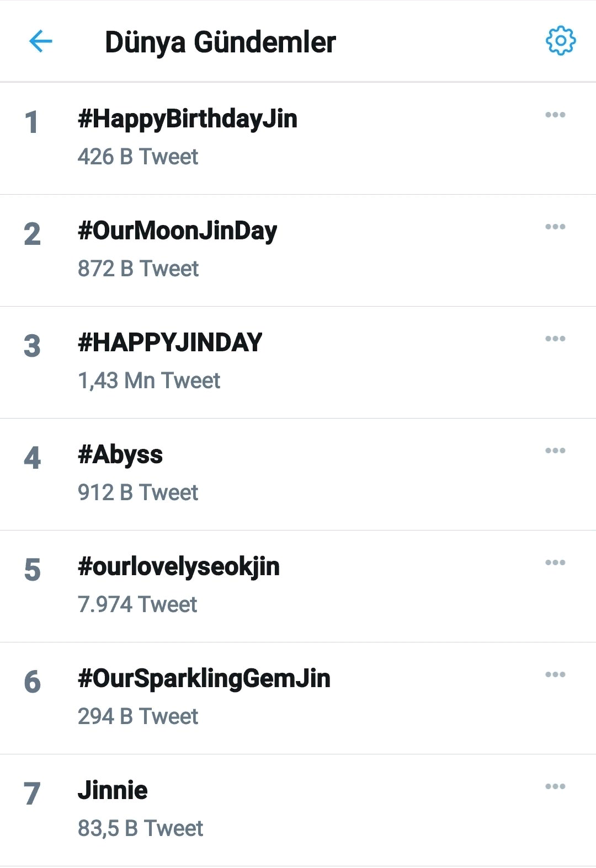Open the Jinnie trending topic
The height and width of the screenshot is (868, 596).
tap(113, 790)
